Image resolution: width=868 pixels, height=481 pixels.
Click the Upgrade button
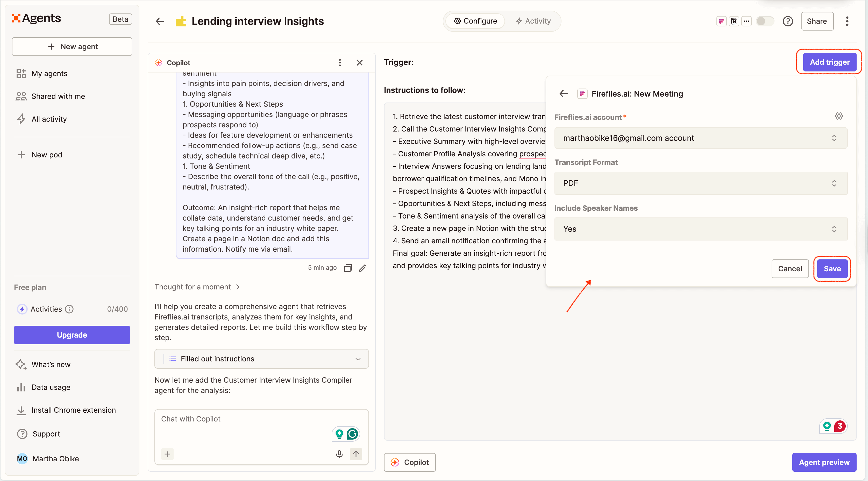pyautogui.click(x=72, y=335)
